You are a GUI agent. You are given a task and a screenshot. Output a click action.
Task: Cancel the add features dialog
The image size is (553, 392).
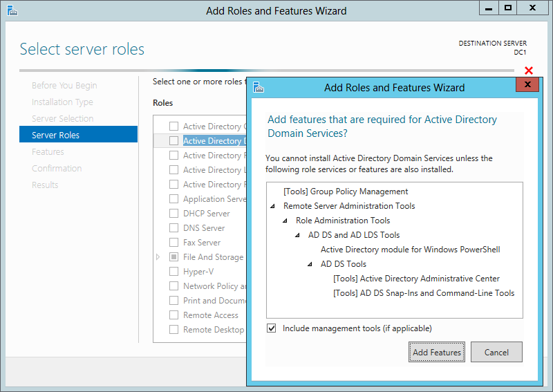click(496, 352)
